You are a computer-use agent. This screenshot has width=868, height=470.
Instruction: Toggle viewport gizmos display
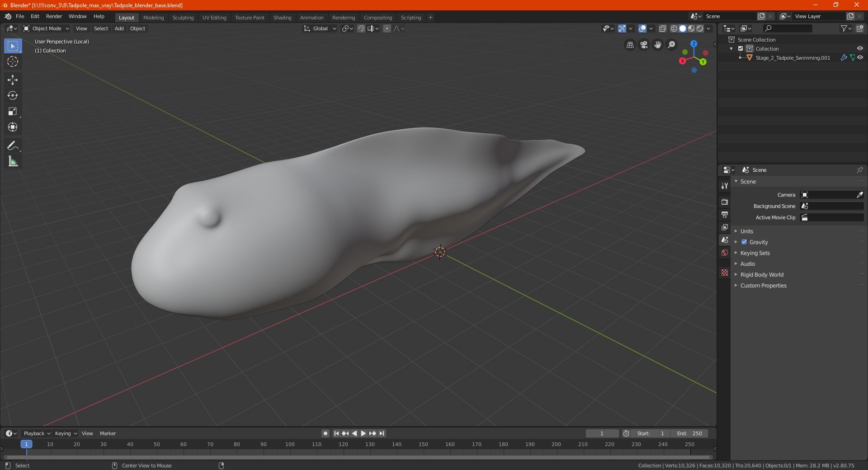pos(622,28)
